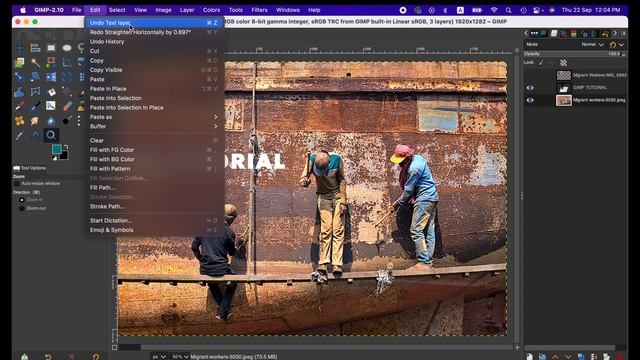Select the Flip tool
The width and height of the screenshot is (640, 360).
51,77
